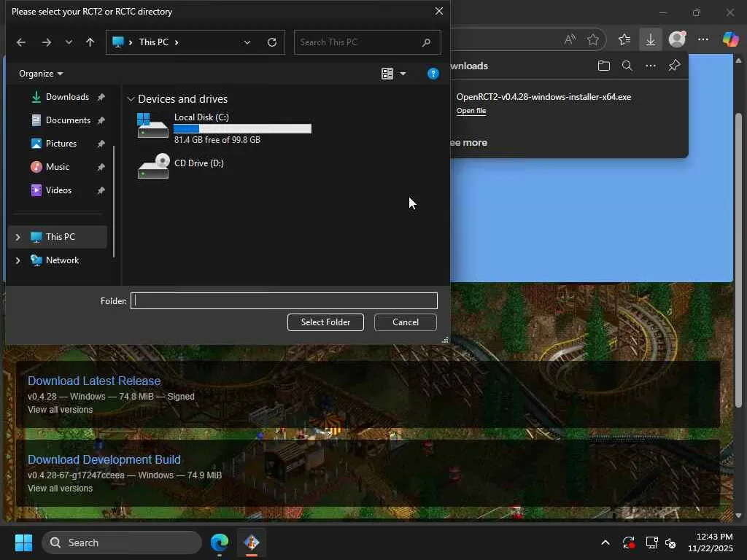The image size is (747, 560).
Task: Select Local Disk (C:) drive
Action: (224, 128)
